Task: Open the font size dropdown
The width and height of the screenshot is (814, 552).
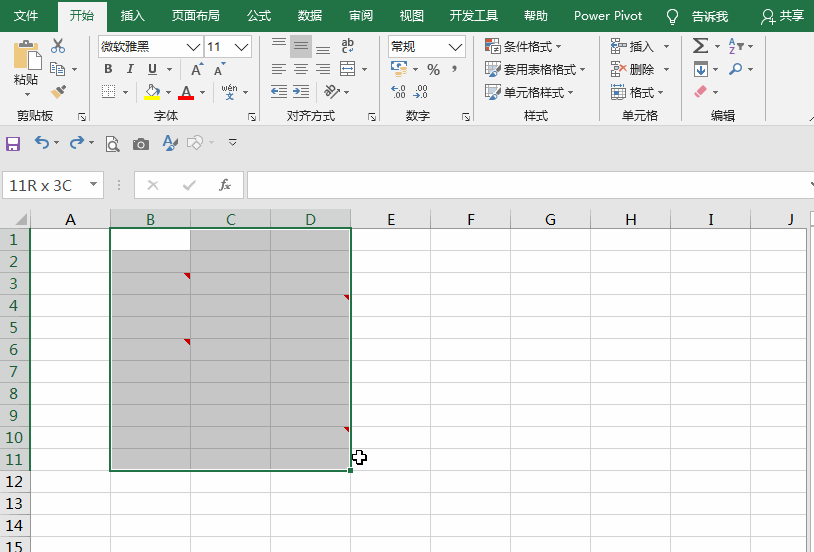Action: click(241, 47)
